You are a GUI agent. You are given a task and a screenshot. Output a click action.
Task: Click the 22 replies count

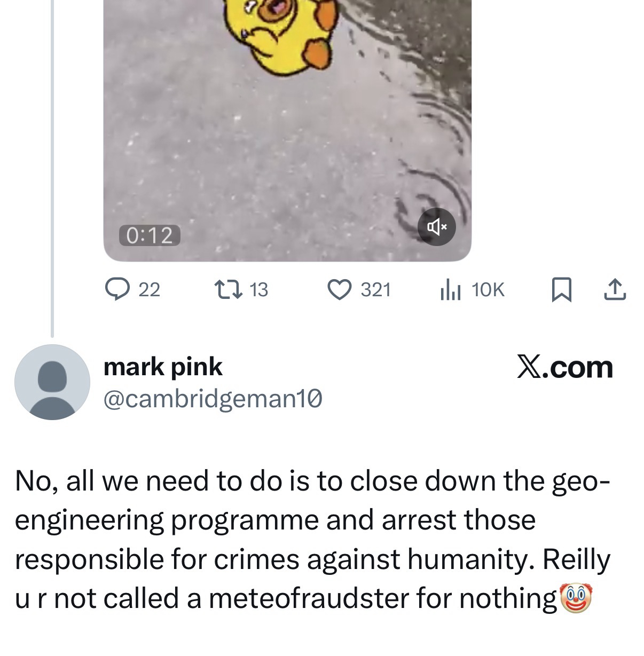[x=149, y=290]
